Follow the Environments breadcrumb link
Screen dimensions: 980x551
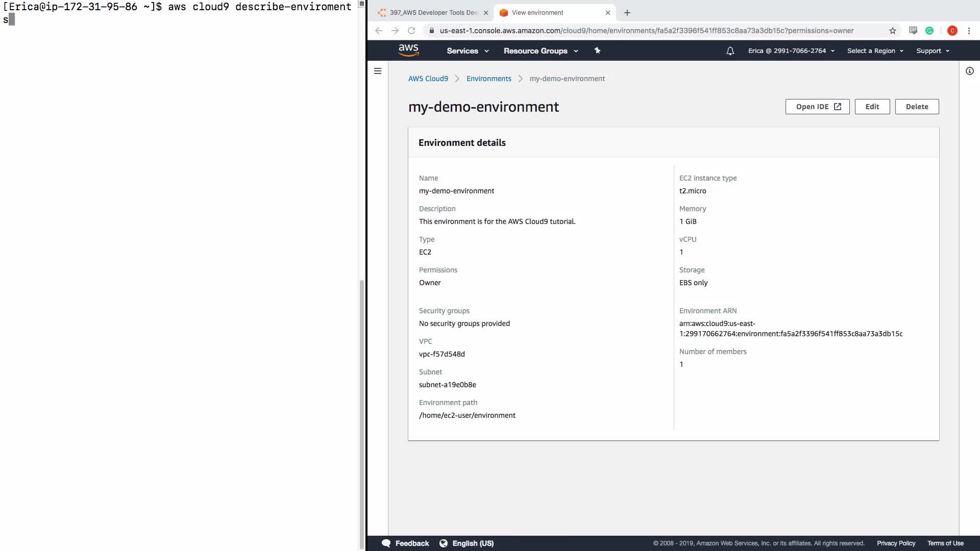[488, 79]
